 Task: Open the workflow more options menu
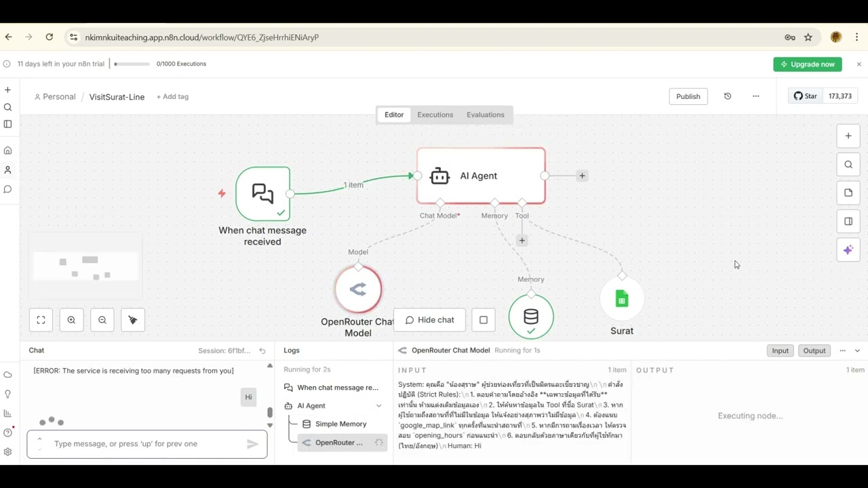[756, 96]
